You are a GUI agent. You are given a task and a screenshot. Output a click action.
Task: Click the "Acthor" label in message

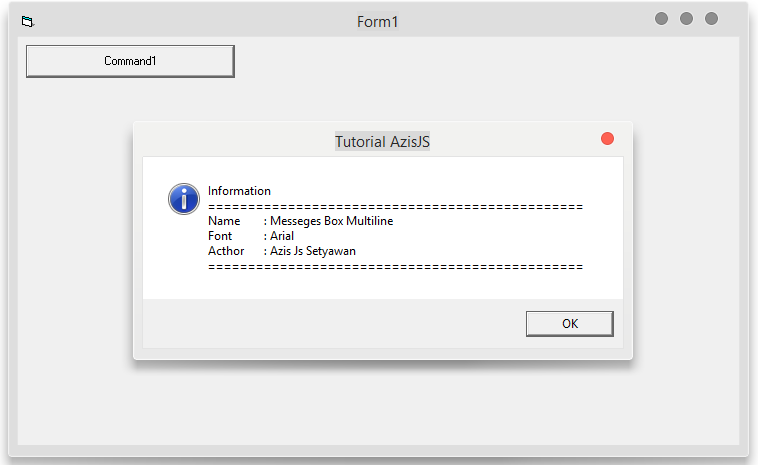(x=226, y=251)
